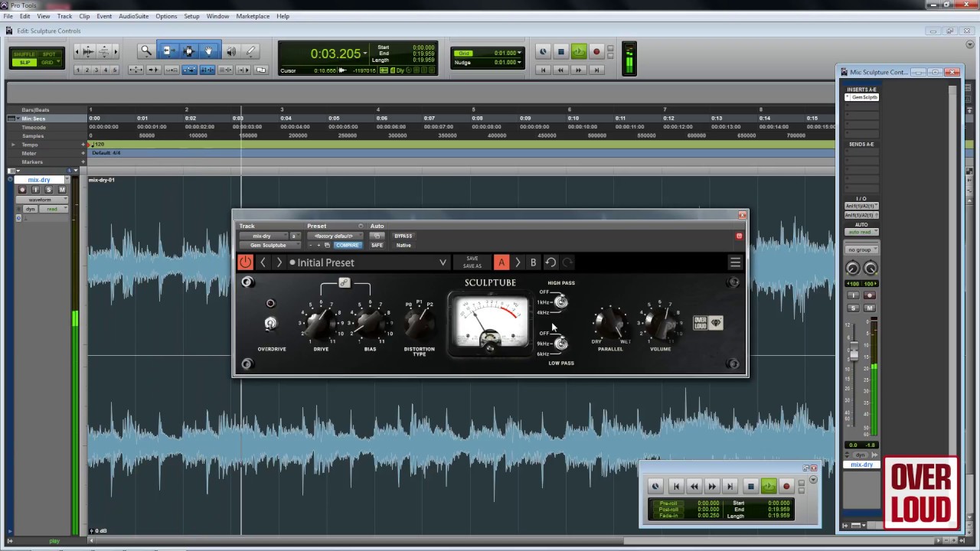Open the Nudge value dropdown
This screenshot has height=551, width=980.
[519, 63]
